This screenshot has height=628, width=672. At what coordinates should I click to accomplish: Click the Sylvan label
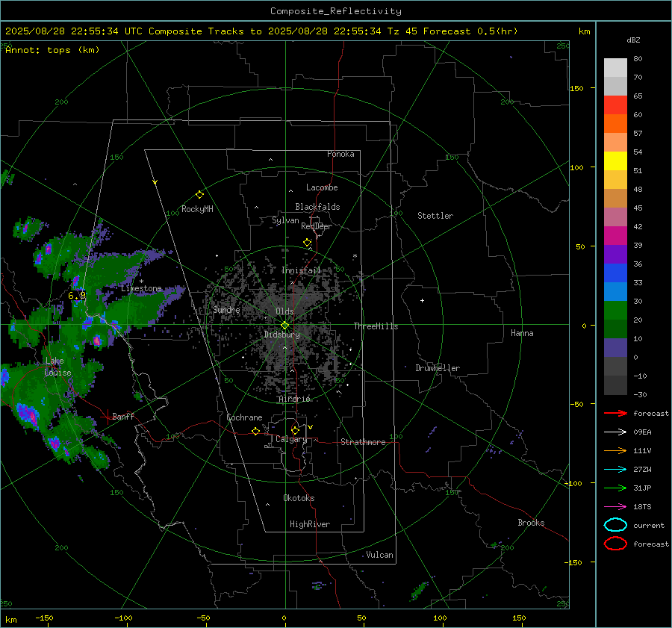[x=285, y=220]
